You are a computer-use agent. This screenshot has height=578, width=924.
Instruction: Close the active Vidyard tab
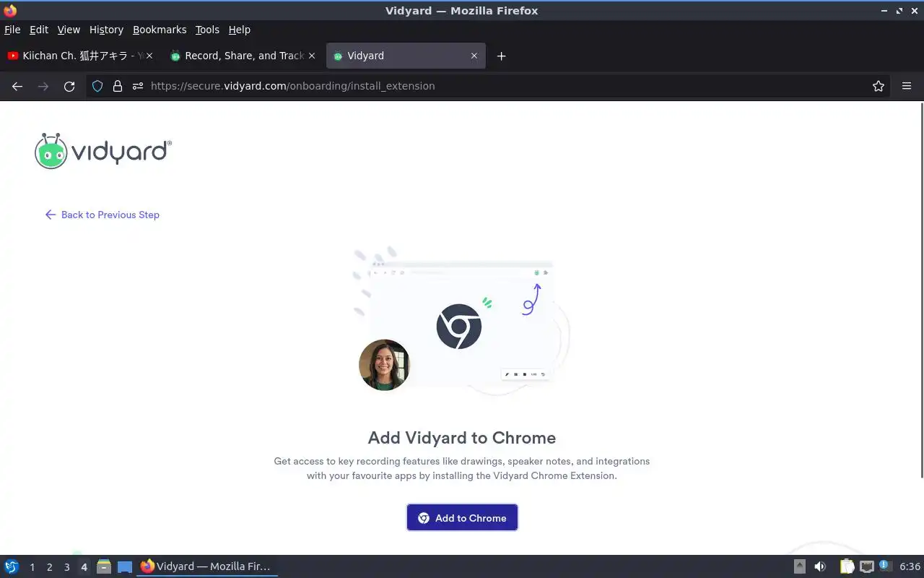pos(474,56)
